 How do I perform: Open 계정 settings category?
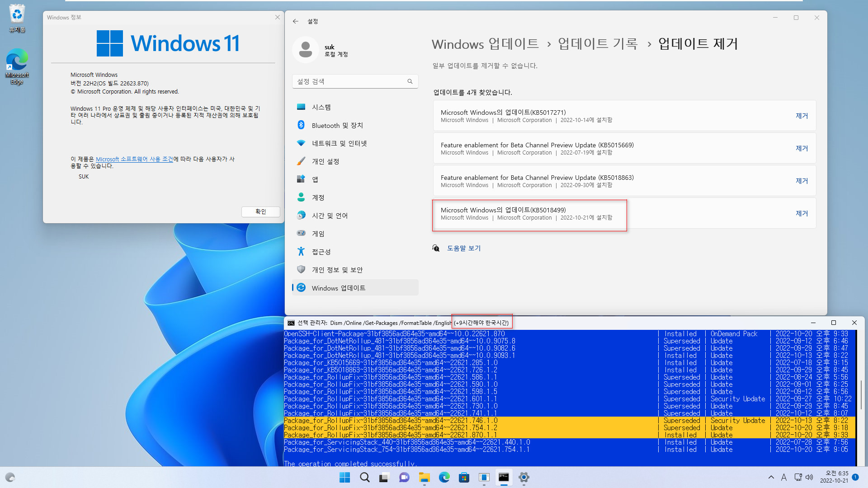point(355,197)
